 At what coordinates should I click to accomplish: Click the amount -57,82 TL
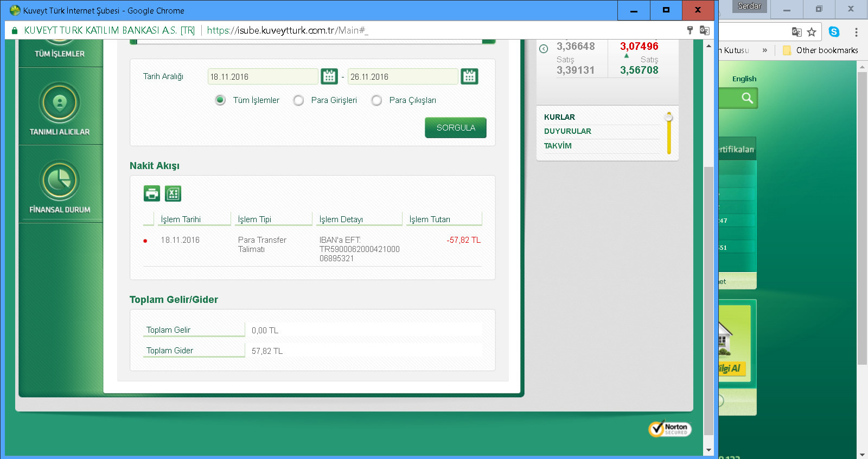[464, 240]
